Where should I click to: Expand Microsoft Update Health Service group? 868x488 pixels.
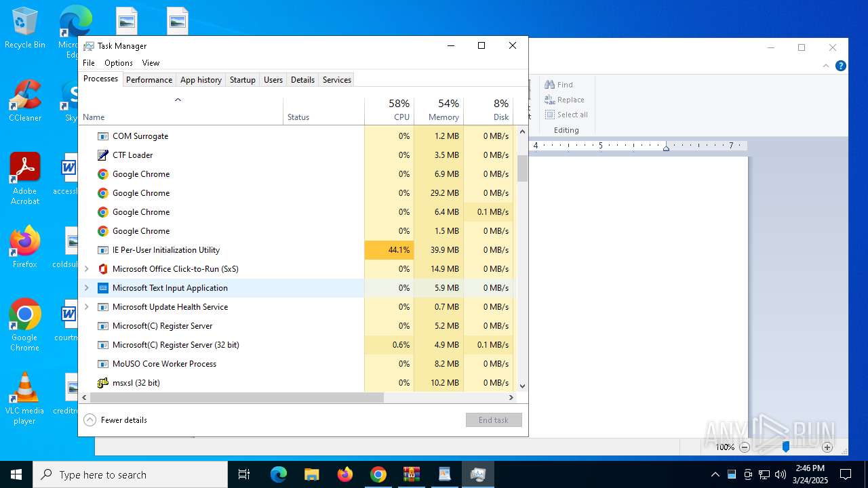[x=86, y=307]
